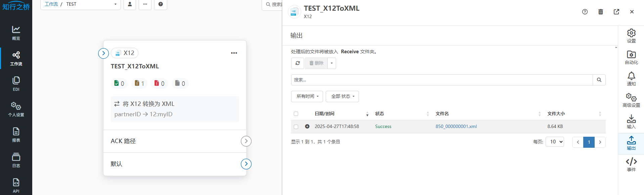This screenshot has height=195, width=644.
Task: Open the 日志 logs sidebar icon
Action: pos(16,160)
